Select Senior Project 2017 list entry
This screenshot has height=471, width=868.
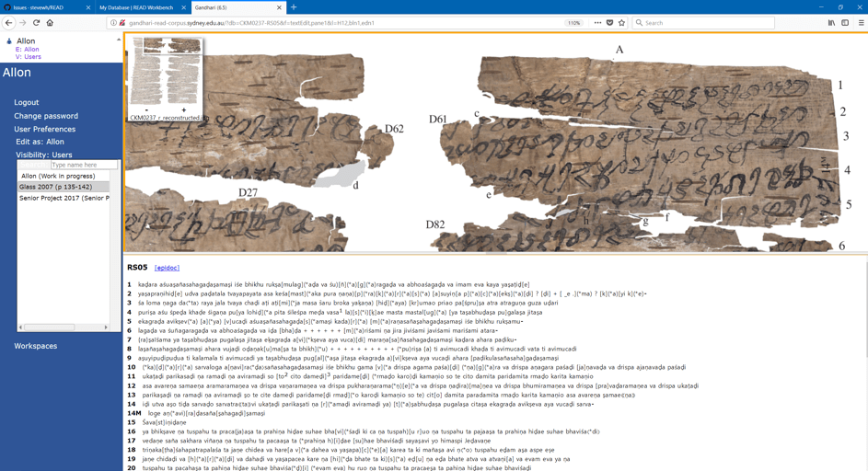[x=64, y=198]
